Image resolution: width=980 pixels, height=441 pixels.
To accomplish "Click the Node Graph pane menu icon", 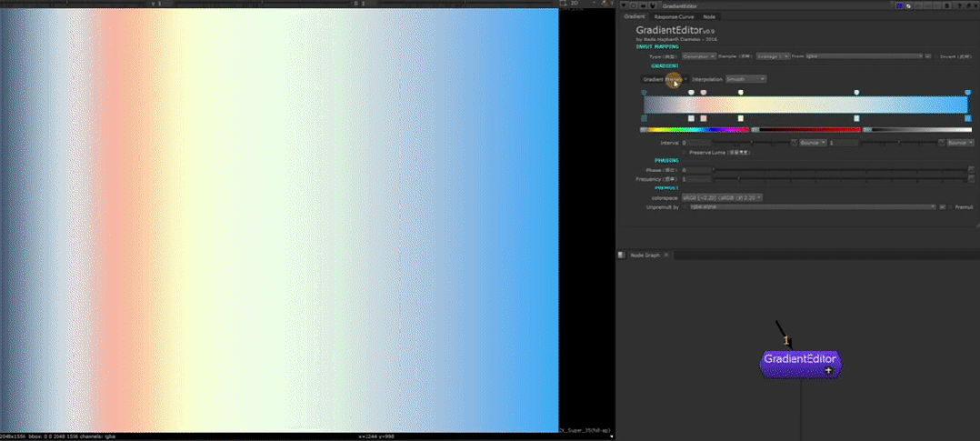I will pos(621,256).
